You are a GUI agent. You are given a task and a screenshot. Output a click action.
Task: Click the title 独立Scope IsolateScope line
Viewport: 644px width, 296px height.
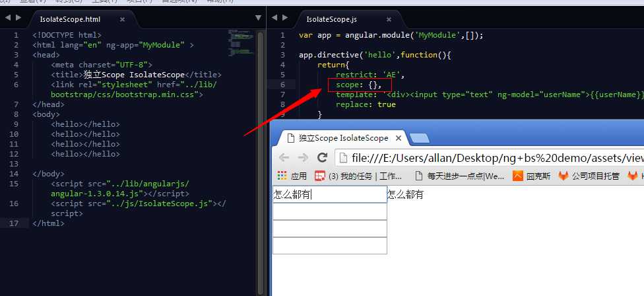coord(137,75)
